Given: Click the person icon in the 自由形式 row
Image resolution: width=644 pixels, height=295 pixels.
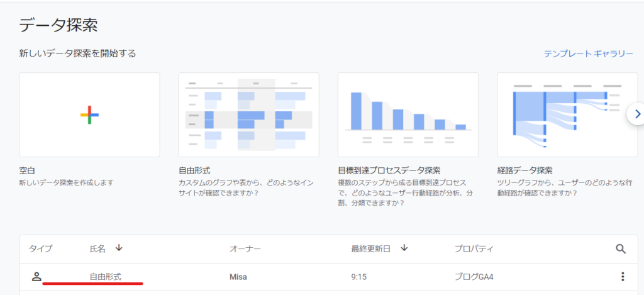Looking at the screenshot, I should [x=36, y=276].
